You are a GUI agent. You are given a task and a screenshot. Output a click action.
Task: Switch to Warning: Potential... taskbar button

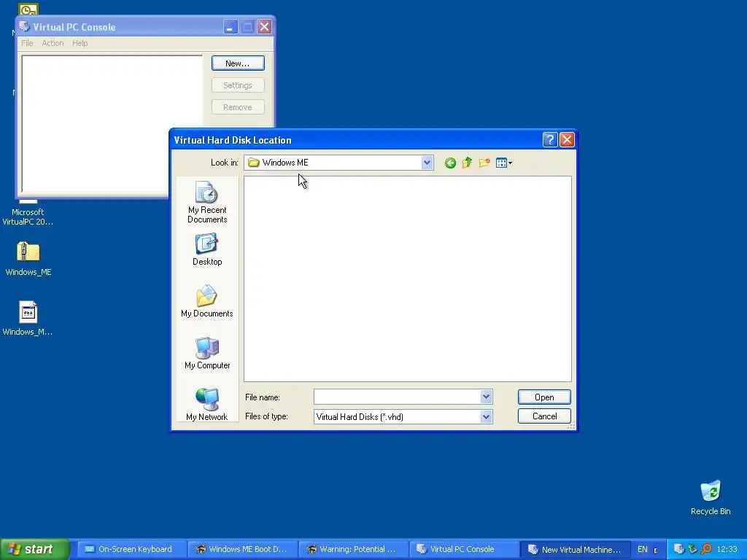tap(353, 549)
